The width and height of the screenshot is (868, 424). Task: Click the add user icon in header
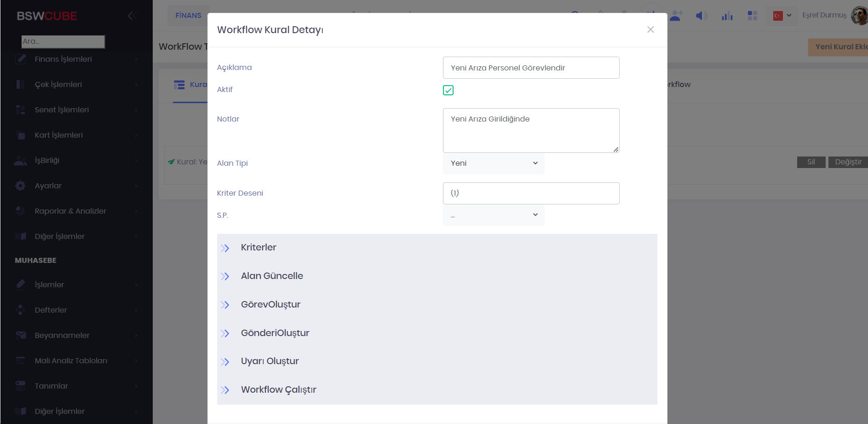pyautogui.click(x=676, y=16)
